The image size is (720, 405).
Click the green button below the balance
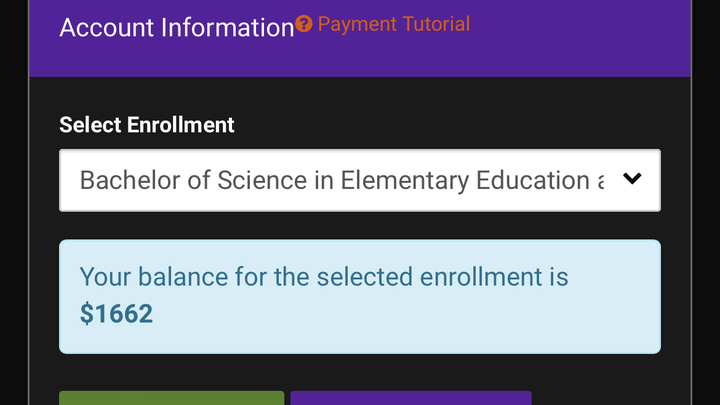[171, 398]
